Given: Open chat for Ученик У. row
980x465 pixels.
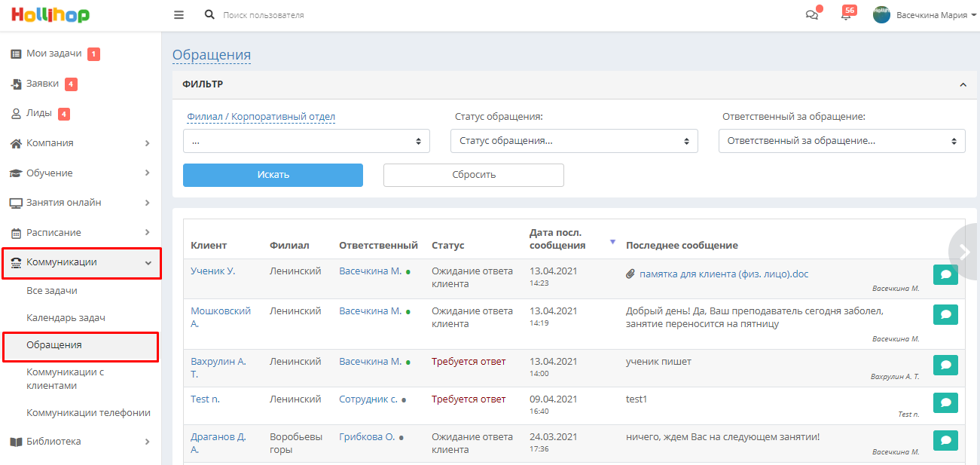Looking at the screenshot, I should point(945,275).
